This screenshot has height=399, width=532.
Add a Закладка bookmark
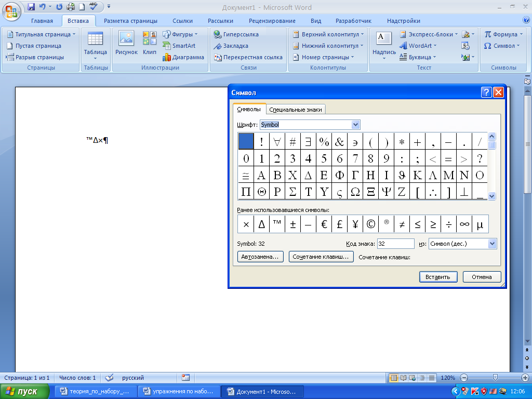231,46
